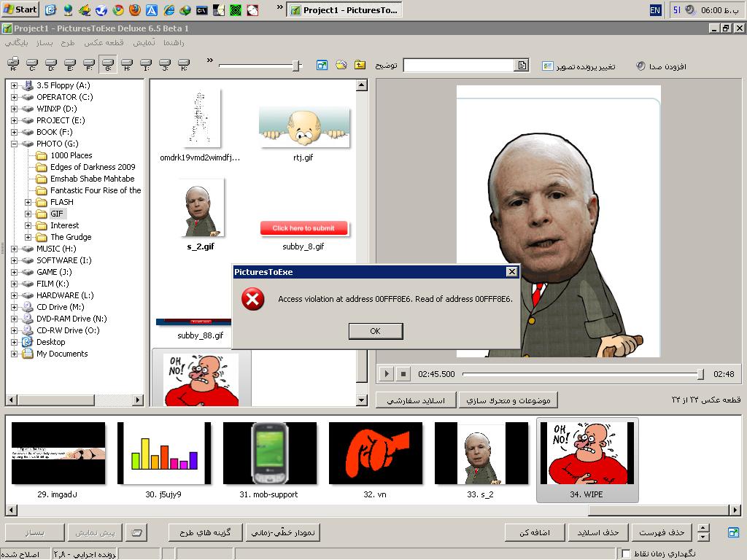This screenshot has width=747, height=560.
Task: Click OK in the access violation dialog
Action: 375,331
